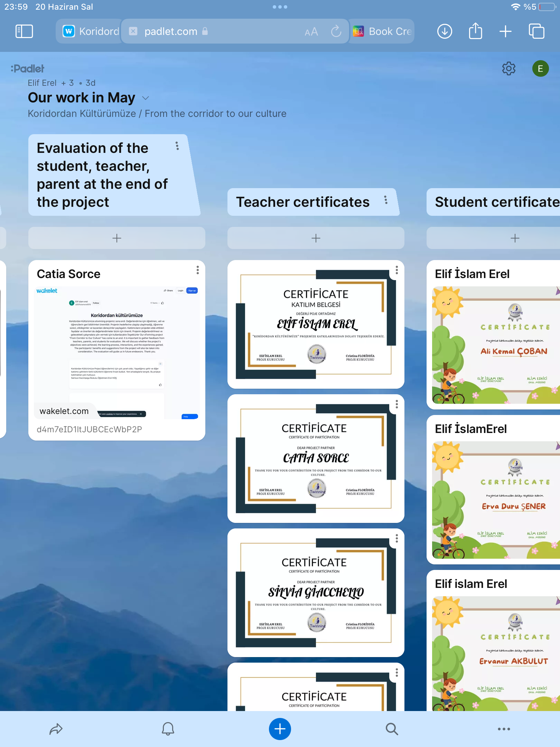Tap the Safari share icon
The width and height of the screenshot is (560, 747).
(x=475, y=31)
